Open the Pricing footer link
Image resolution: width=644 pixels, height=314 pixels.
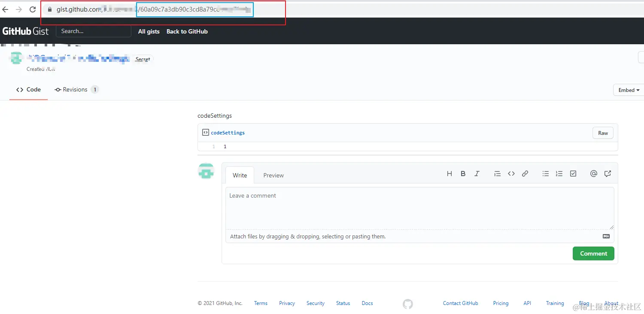pyautogui.click(x=501, y=303)
